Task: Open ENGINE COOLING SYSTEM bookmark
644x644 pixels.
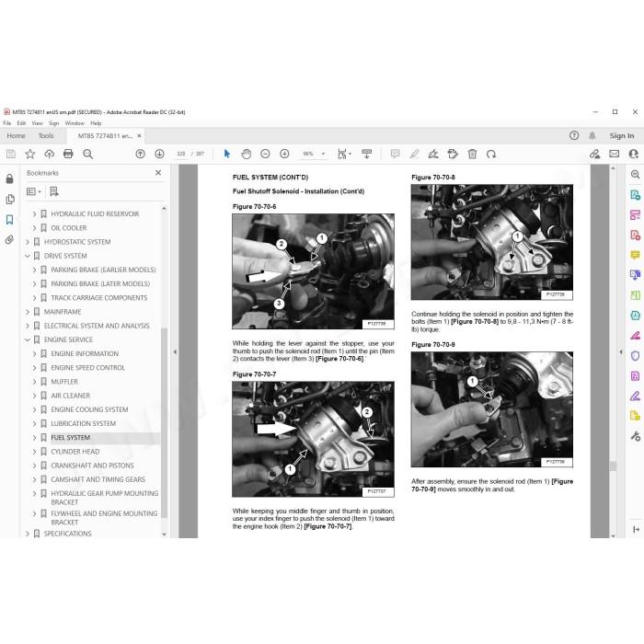Action: click(89, 409)
